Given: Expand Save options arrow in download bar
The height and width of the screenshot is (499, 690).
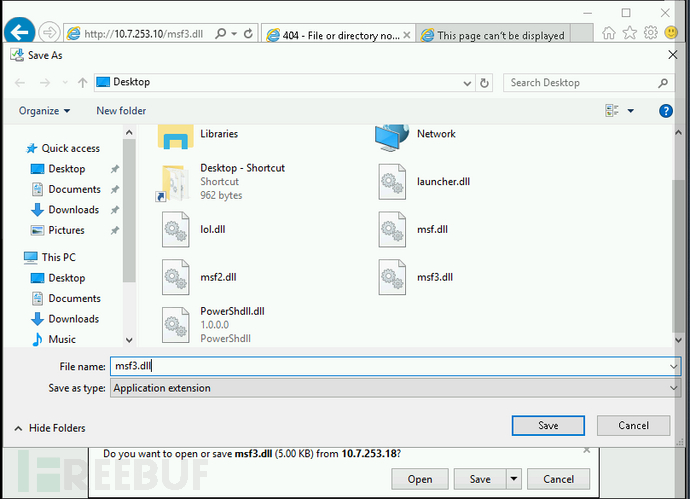Looking at the screenshot, I should coord(514,479).
